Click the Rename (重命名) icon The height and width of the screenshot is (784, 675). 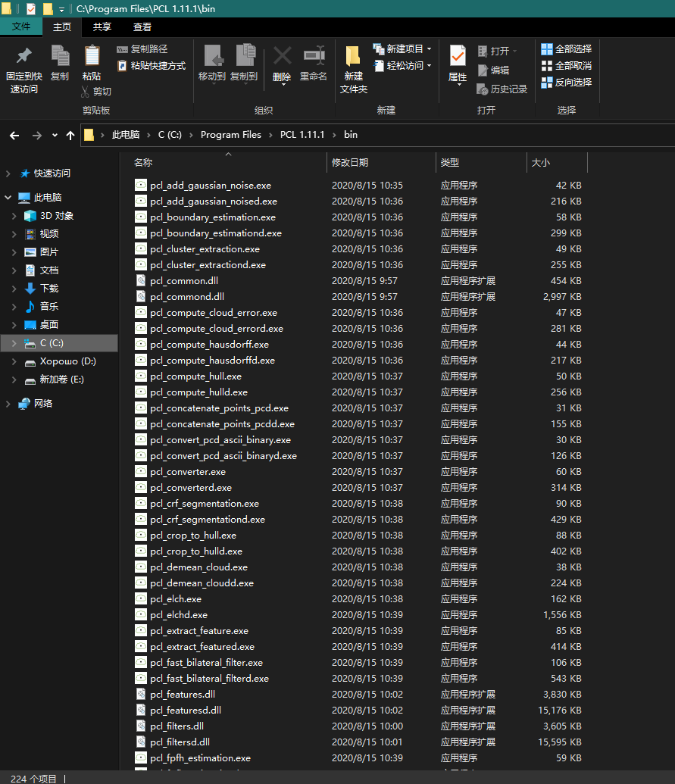pos(313,64)
